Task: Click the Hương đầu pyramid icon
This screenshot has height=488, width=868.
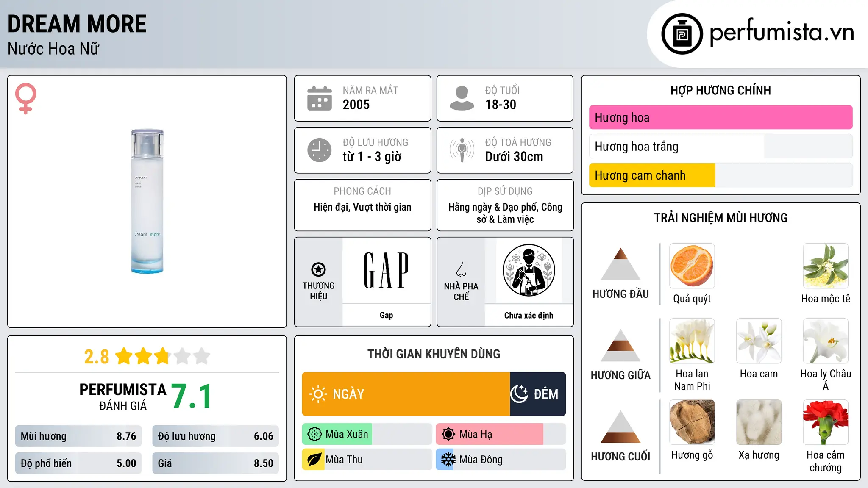Action: pos(620,264)
